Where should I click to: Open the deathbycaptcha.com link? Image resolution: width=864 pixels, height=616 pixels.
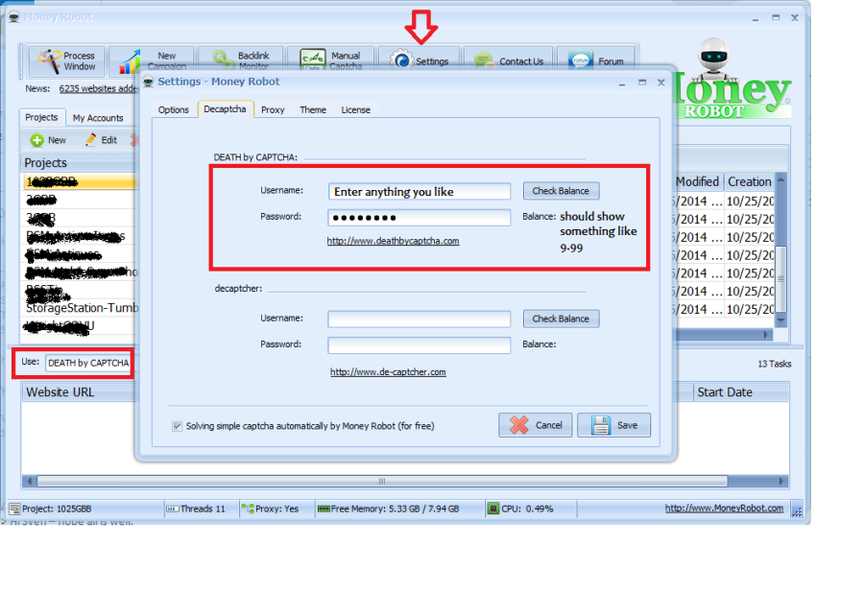tap(393, 241)
